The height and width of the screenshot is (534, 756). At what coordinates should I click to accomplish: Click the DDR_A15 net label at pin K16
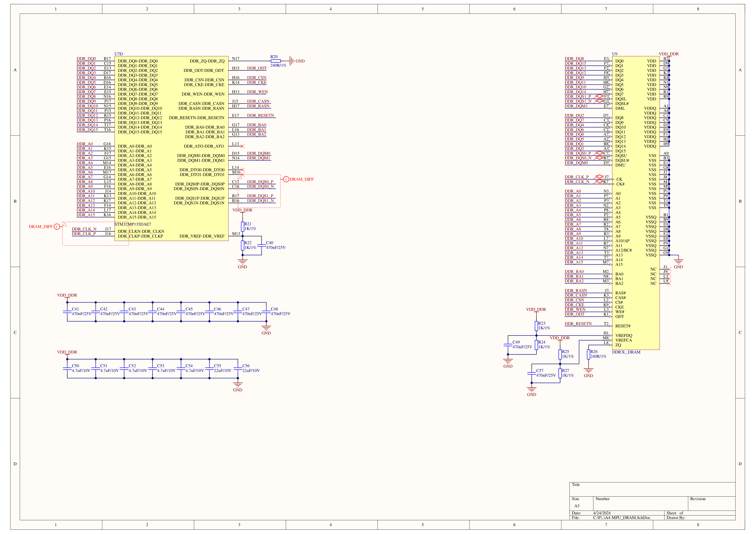point(86,215)
